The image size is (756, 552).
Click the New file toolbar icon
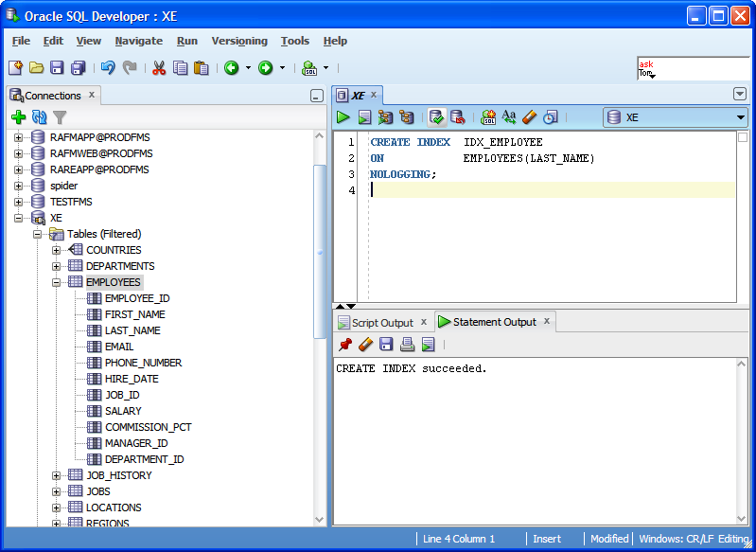coord(15,68)
